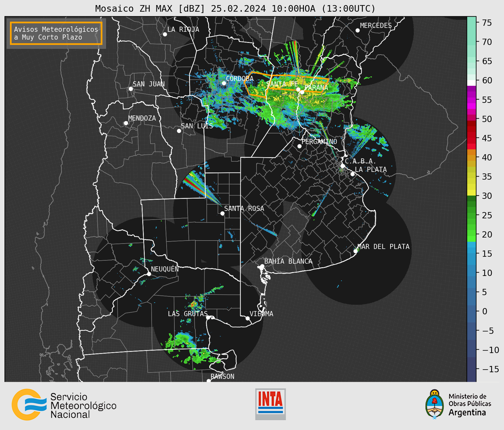Viewport: 504px width, 430px height.
Task: Select the BAHÍA BLANCA city marker
Action: click(262, 266)
